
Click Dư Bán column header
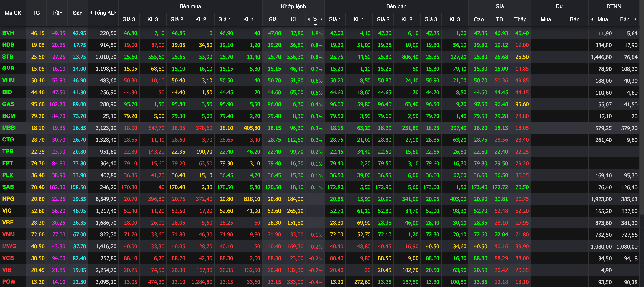574,19
